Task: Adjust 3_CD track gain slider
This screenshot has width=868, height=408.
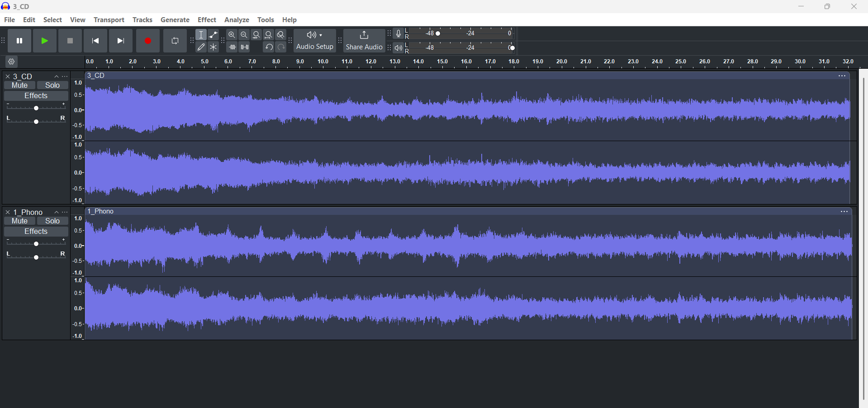Action: click(x=36, y=108)
